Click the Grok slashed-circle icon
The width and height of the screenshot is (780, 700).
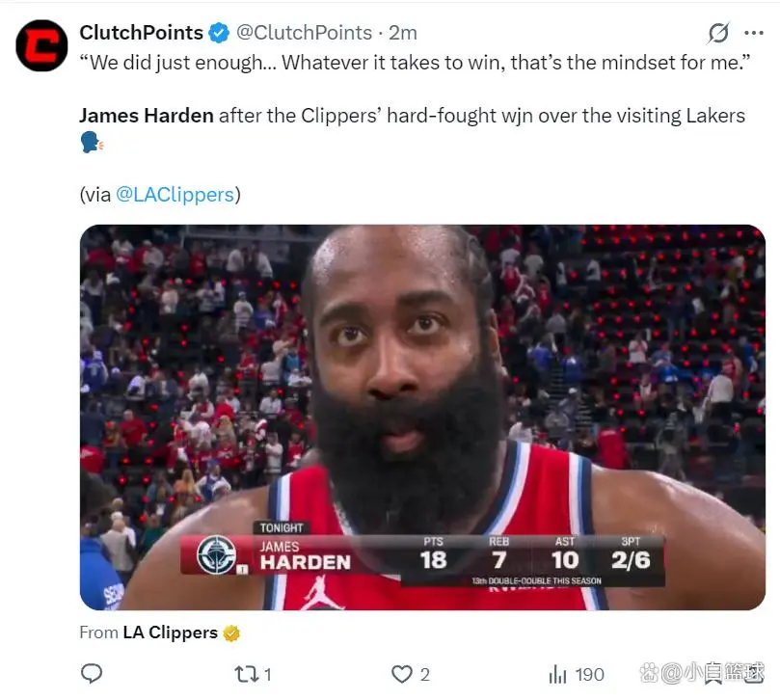click(718, 33)
